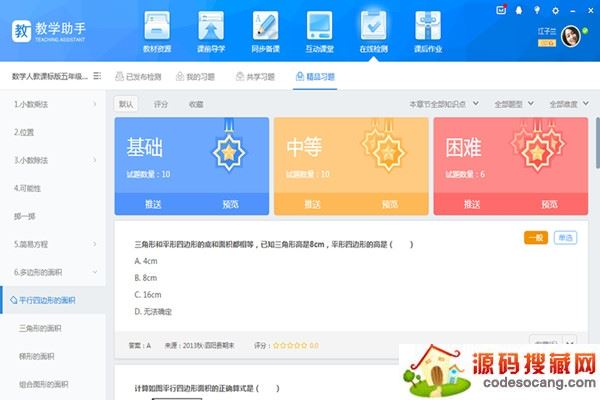The image size is (600, 400).
Task: Click 推送 on the 中等 card
Action: point(312,204)
